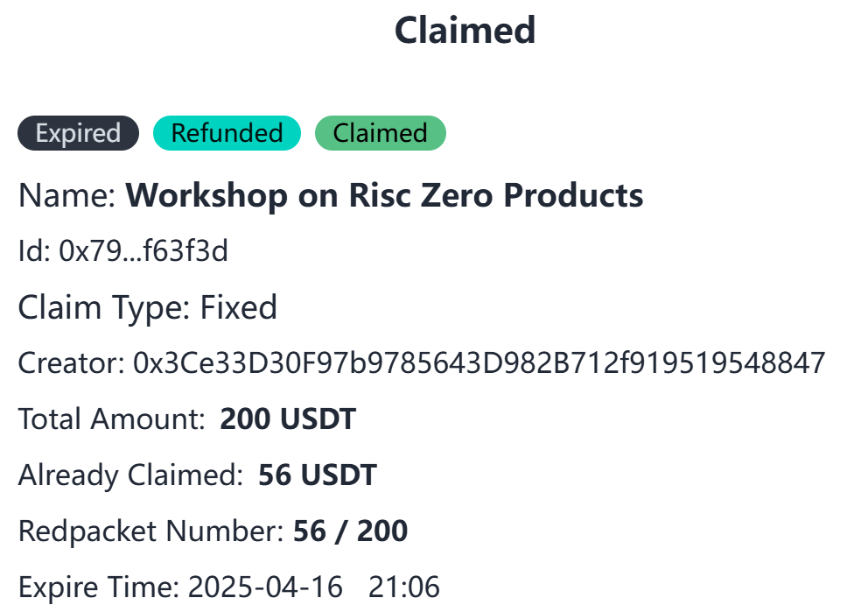Select the Claimed page heading
This screenshot has height=612, width=868.
pyautogui.click(x=465, y=30)
